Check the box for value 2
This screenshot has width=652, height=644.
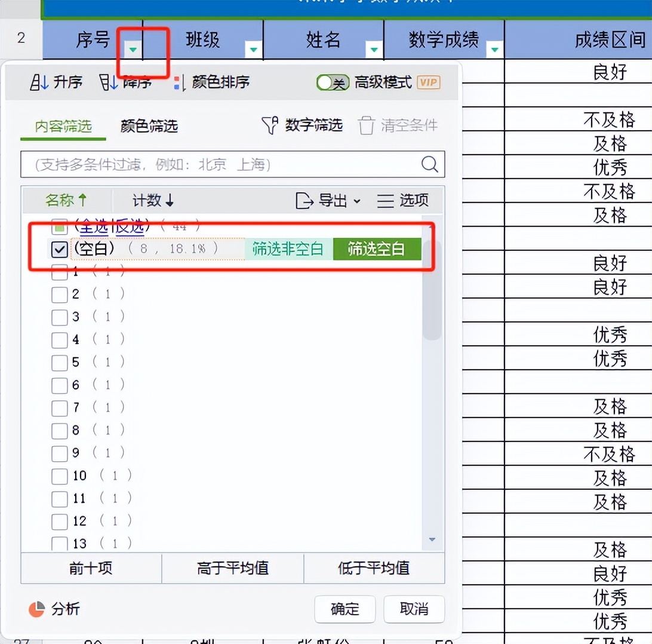pos(60,295)
